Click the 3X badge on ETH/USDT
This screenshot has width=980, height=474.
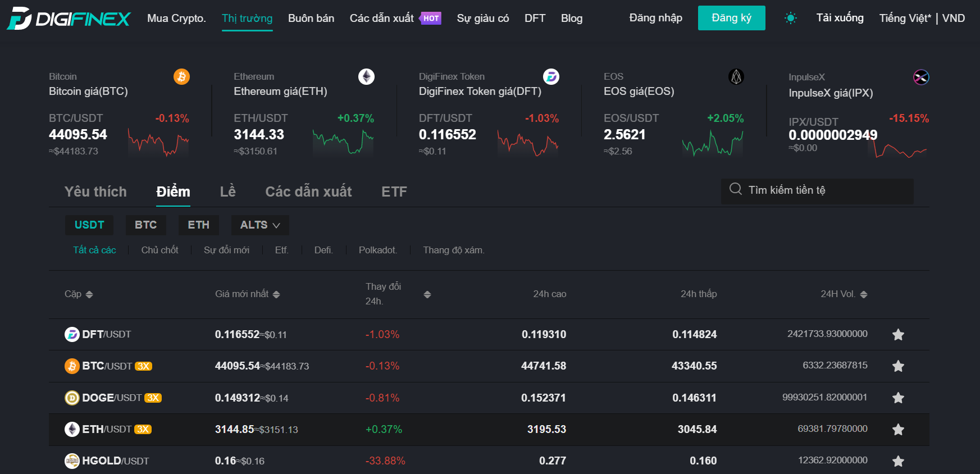coord(143,429)
